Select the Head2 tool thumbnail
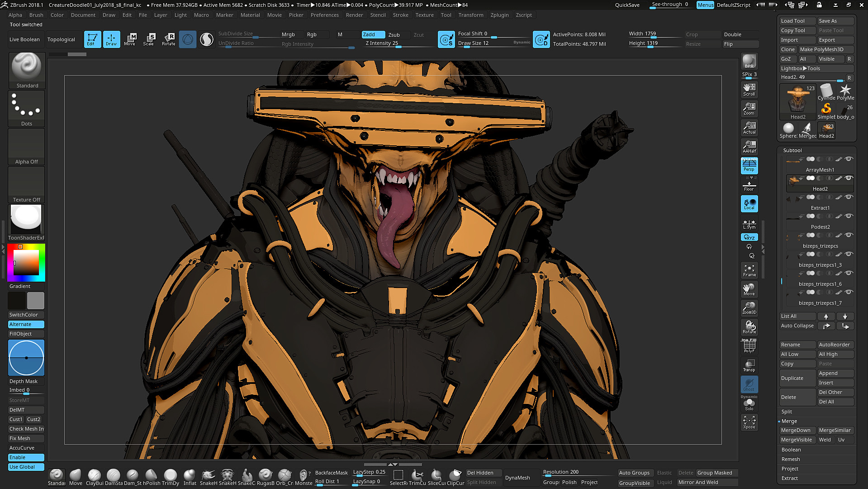Viewport: 868px width, 489px height. click(x=797, y=102)
